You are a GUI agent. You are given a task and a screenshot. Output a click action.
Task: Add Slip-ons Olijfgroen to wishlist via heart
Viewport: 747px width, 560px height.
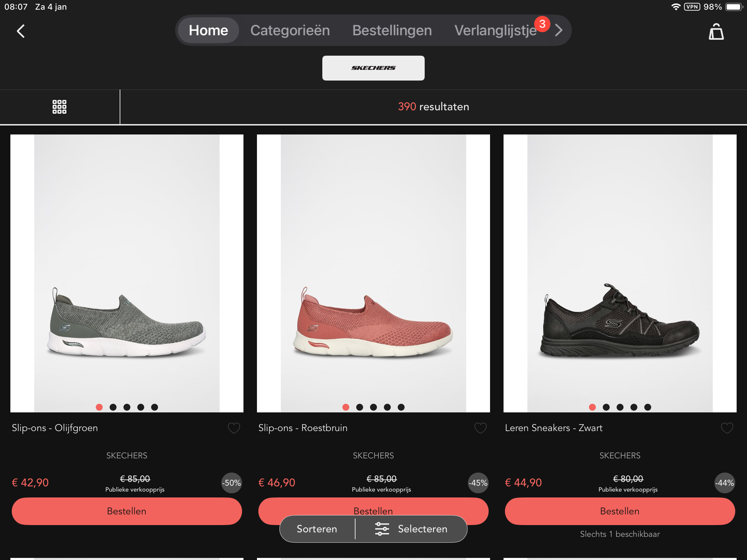234,428
